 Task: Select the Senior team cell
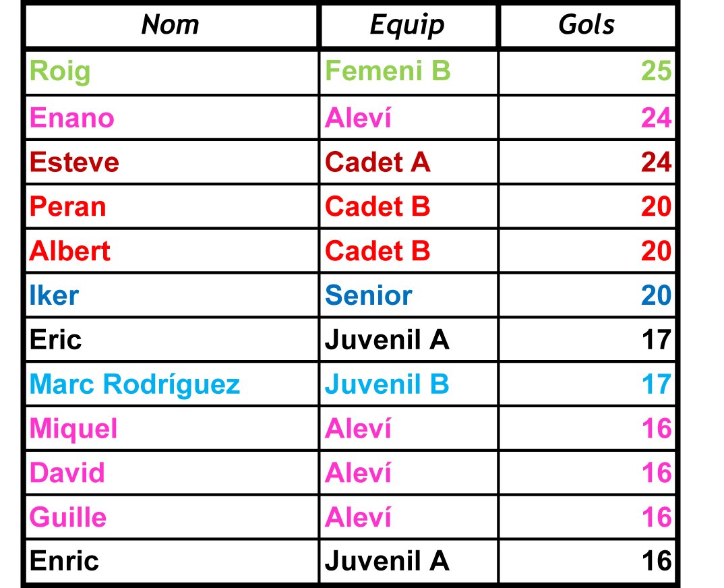click(409, 295)
